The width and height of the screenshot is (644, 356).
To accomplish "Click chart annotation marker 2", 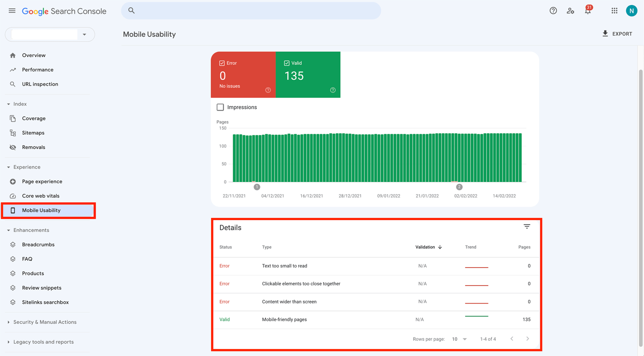I will click(x=459, y=187).
